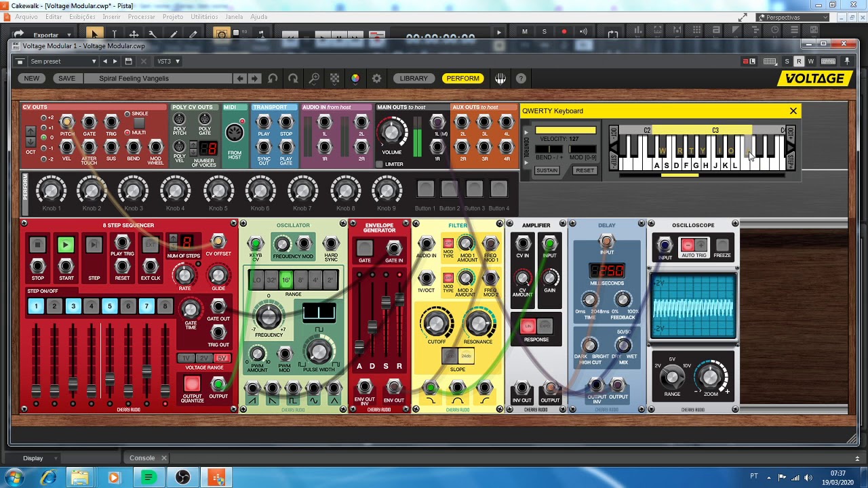Image resolution: width=868 pixels, height=488 pixels.
Task: Load next preset with right arrow
Action: pos(254,79)
